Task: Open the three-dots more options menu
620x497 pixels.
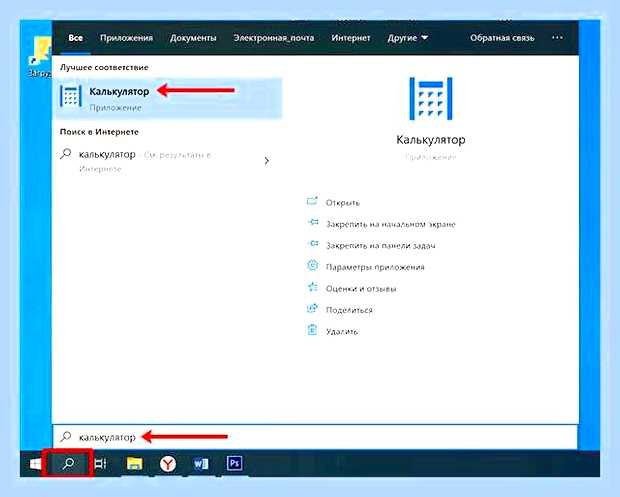Action: point(557,38)
